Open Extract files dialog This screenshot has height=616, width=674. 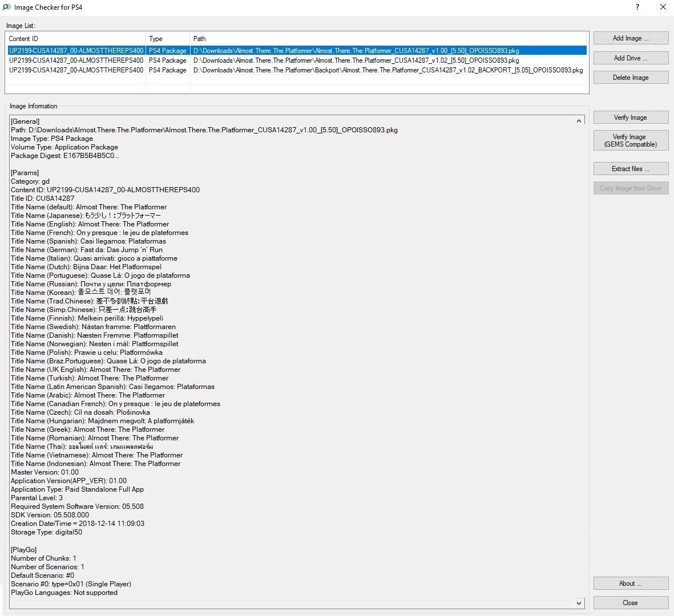(x=631, y=169)
